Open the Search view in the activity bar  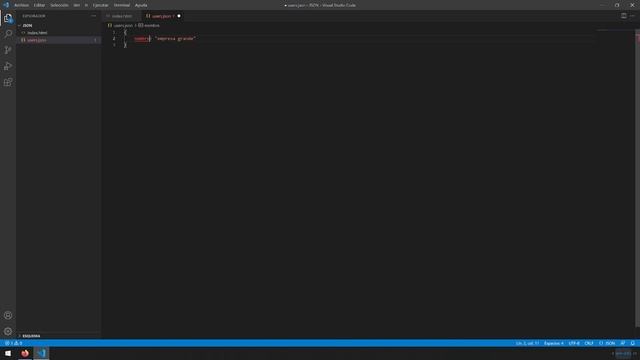(8, 34)
